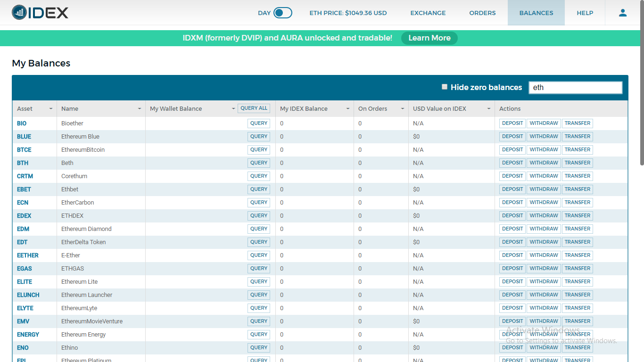
Task: Select the BALANCES tab
Action: pyautogui.click(x=536, y=13)
